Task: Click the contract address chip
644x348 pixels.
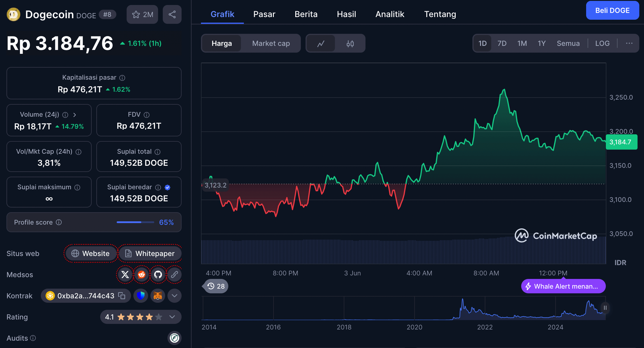Action: click(x=85, y=296)
